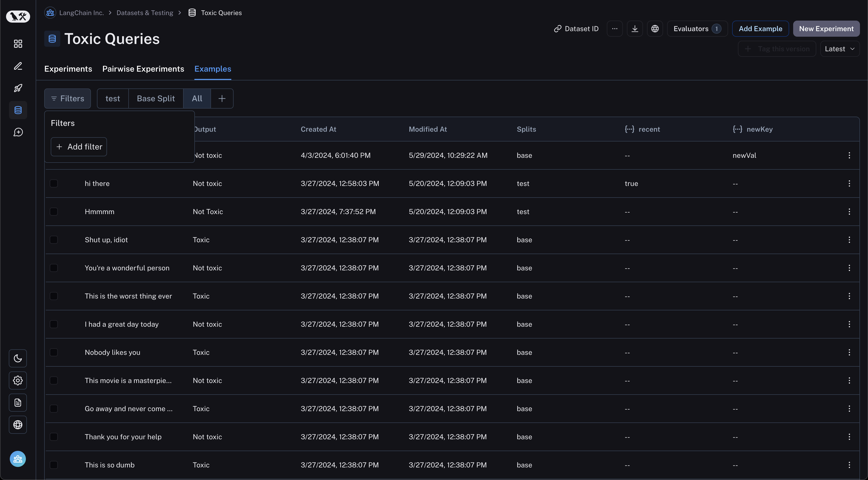Click the download dataset icon
Image resolution: width=868 pixels, height=480 pixels.
tap(634, 29)
